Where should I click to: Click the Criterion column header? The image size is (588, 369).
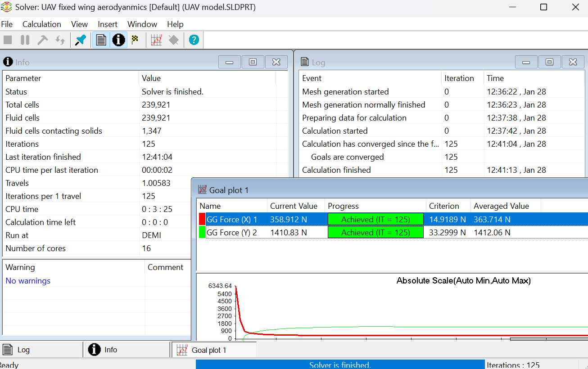point(448,206)
